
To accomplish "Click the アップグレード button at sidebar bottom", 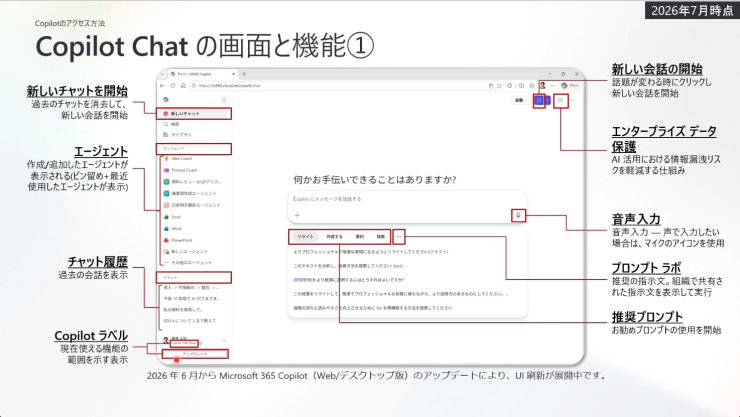I will point(195,354).
